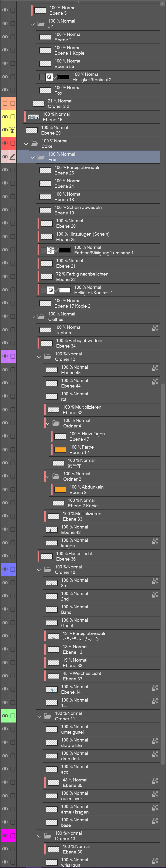Click the lock icon on the Tianhen layer

tap(155, 328)
